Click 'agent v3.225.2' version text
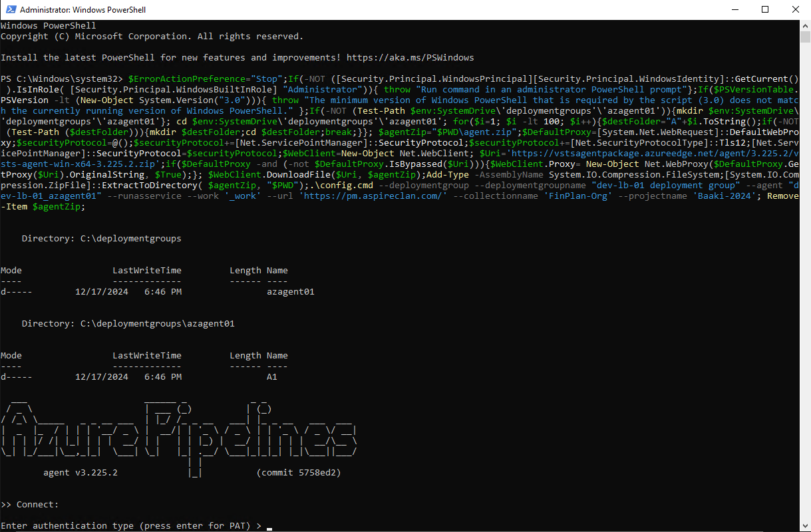 pyautogui.click(x=80, y=473)
